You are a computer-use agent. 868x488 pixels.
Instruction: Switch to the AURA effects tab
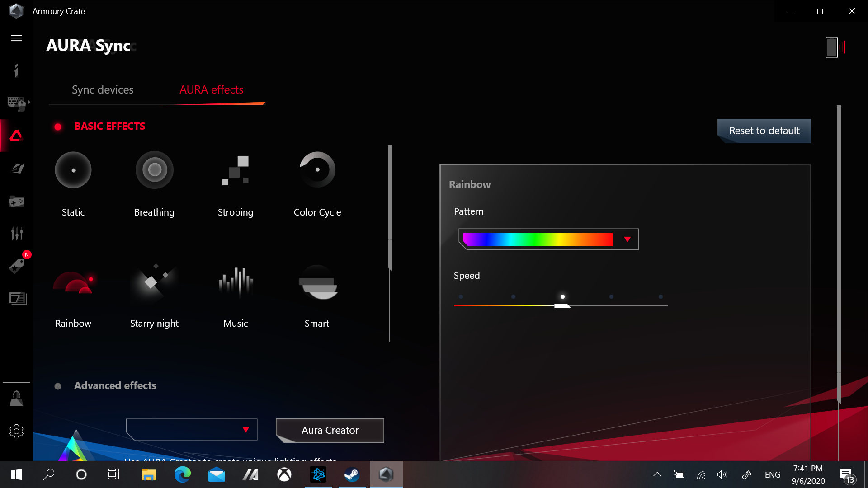pos(211,89)
